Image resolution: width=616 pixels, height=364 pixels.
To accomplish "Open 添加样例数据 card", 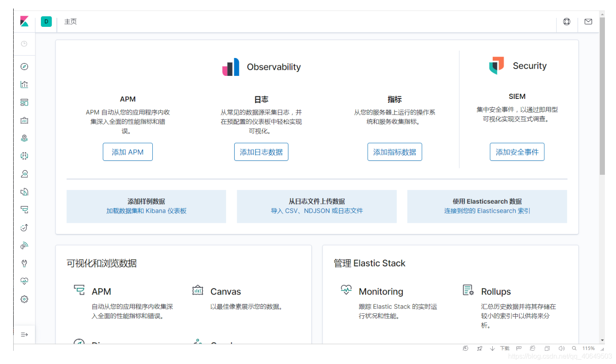I will point(146,206).
